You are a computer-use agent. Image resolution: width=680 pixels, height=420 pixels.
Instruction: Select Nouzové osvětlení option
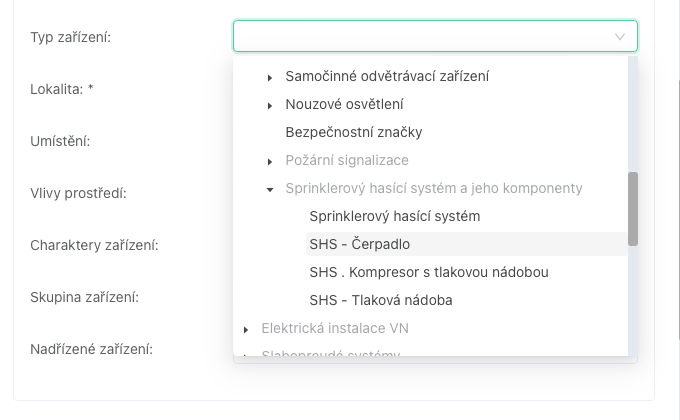(x=344, y=104)
